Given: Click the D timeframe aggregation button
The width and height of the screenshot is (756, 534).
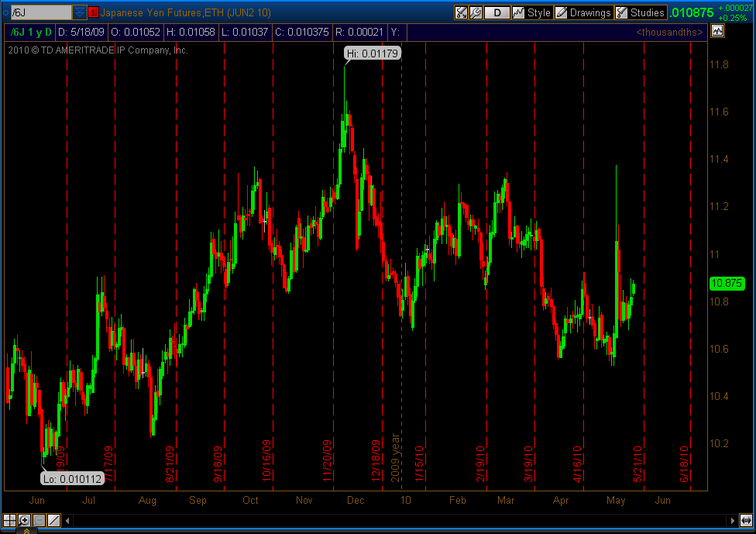Looking at the screenshot, I should 497,12.
